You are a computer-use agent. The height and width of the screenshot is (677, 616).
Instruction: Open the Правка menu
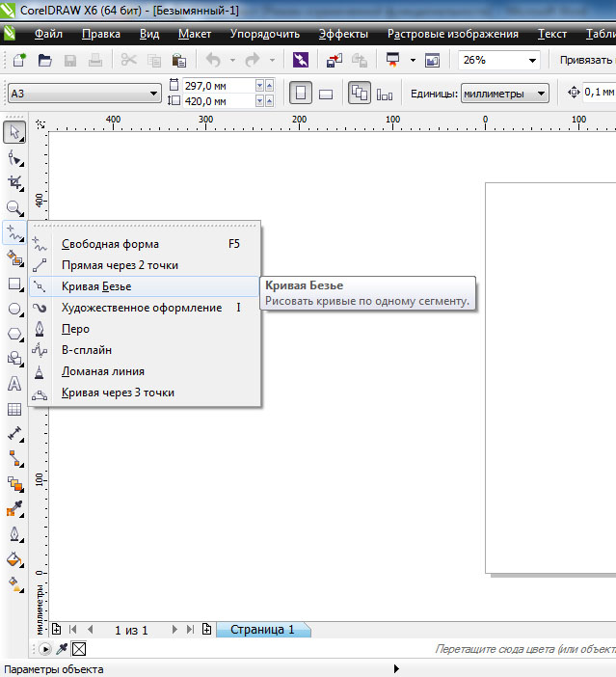tap(101, 34)
